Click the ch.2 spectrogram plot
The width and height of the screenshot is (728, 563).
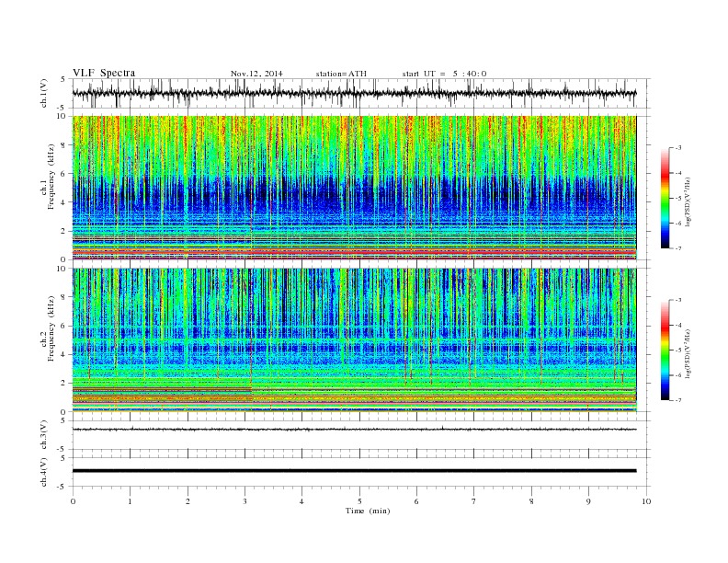(x=354, y=340)
